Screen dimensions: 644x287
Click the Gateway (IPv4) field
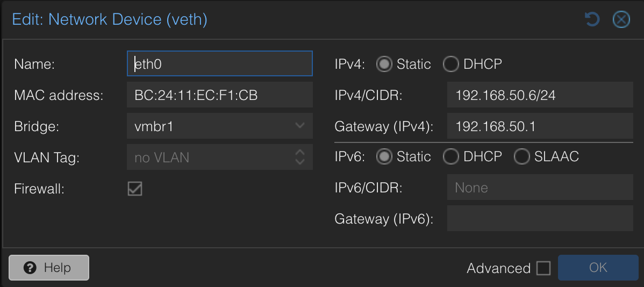coord(540,126)
